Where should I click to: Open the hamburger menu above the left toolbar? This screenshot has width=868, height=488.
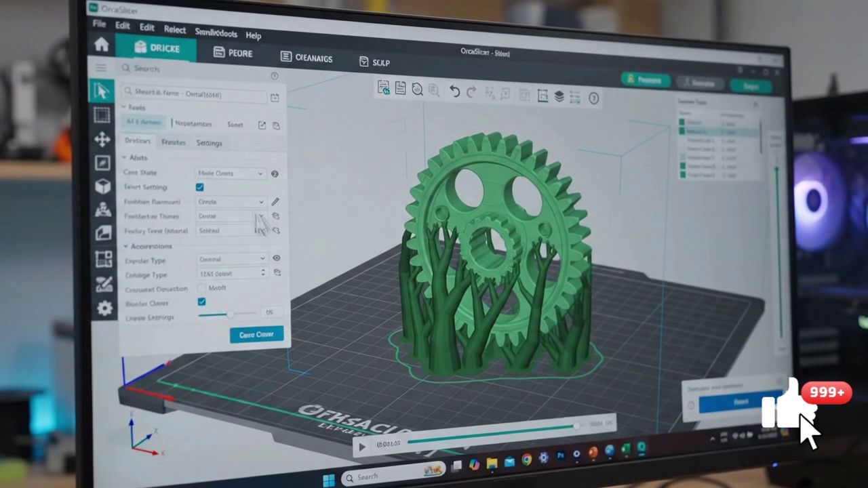click(101, 68)
